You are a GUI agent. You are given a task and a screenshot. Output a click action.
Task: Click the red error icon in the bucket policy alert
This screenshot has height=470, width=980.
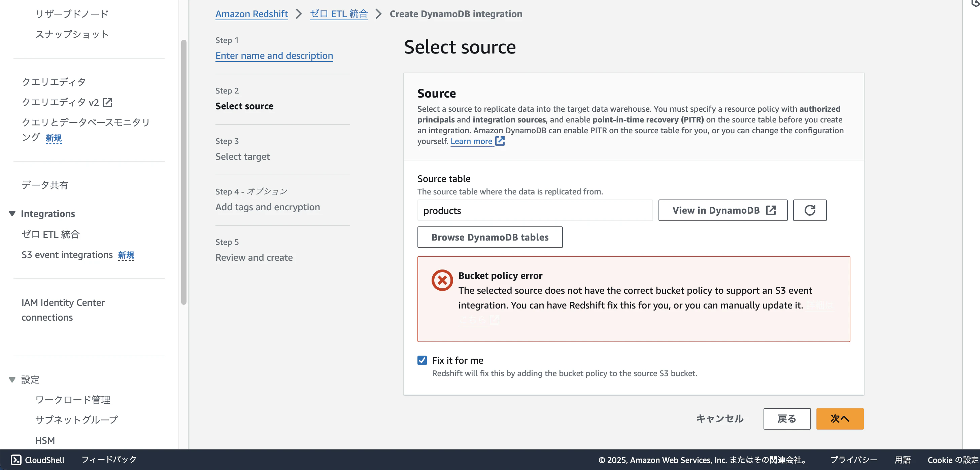coord(442,280)
